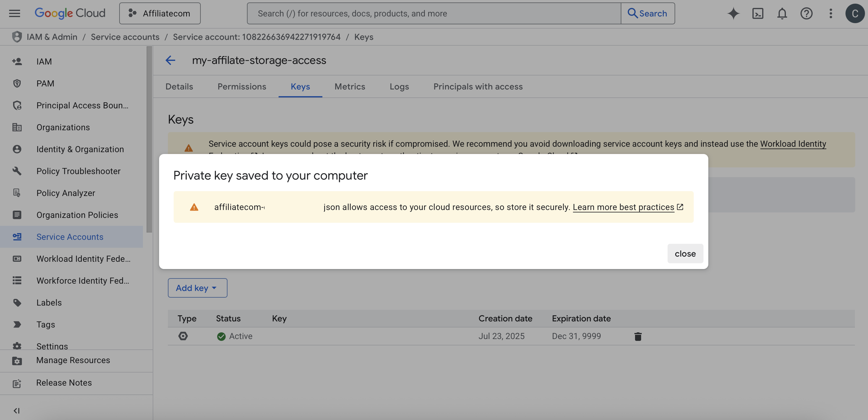Open Workforce Identity Federation sidebar item
868x420 pixels.
click(x=71, y=281)
